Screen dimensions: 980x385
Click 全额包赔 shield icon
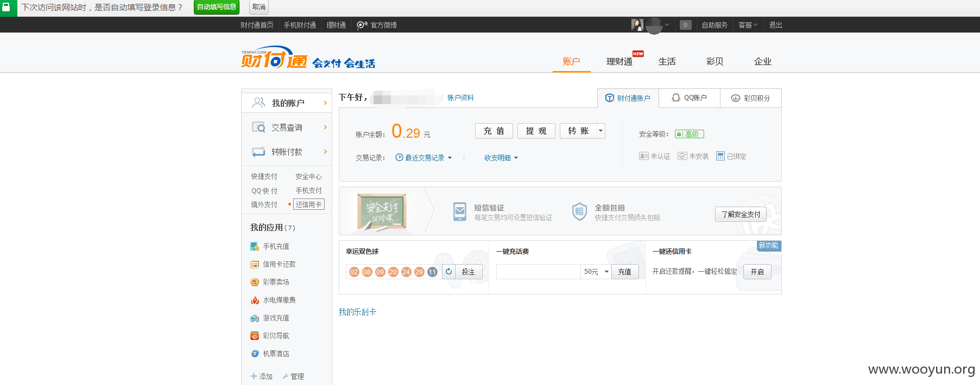click(579, 211)
